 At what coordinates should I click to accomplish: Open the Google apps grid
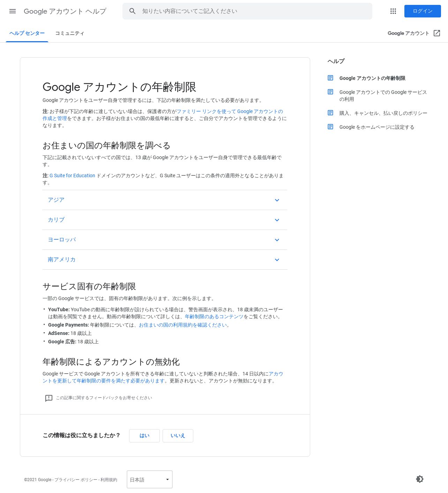(393, 11)
